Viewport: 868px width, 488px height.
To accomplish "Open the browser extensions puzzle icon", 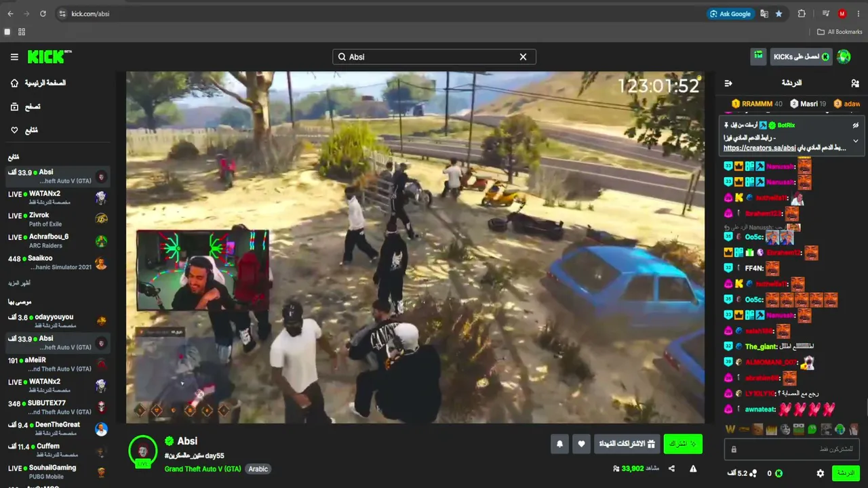I will (802, 14).
